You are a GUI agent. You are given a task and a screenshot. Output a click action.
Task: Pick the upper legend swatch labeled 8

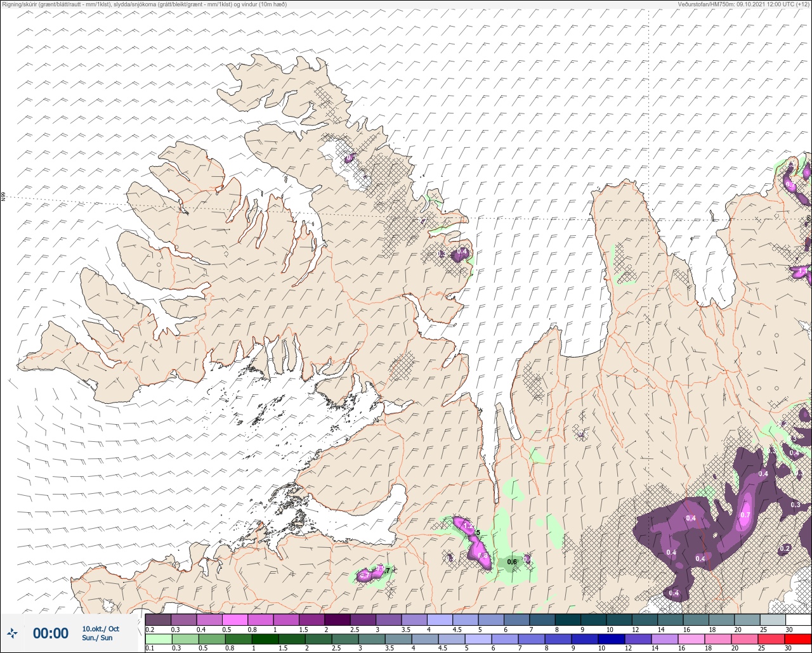(568, 619)
